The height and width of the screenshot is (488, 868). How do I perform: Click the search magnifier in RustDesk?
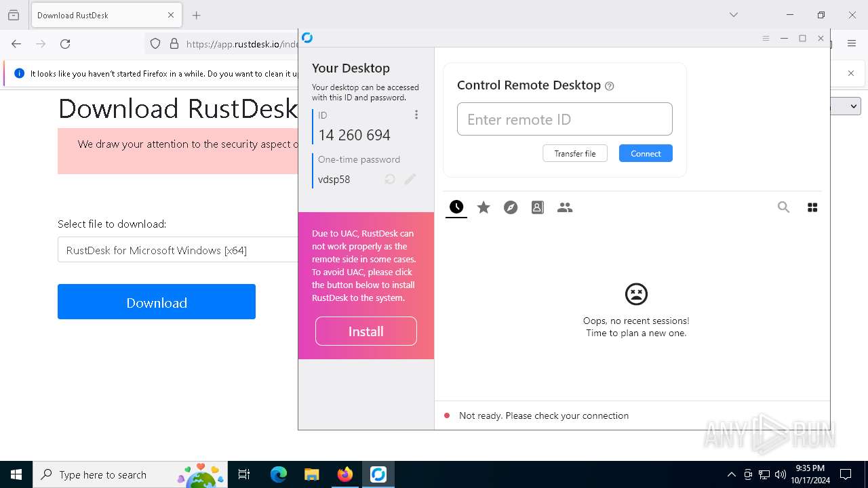coord(783,207)
